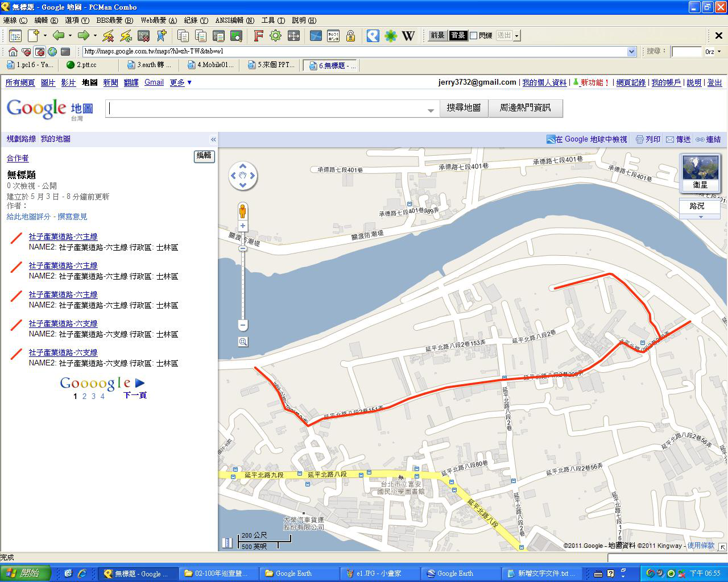Click the overview map toggle at bottom-right corner
Viewport: 728px width, 582px height.
pos(722,547)
